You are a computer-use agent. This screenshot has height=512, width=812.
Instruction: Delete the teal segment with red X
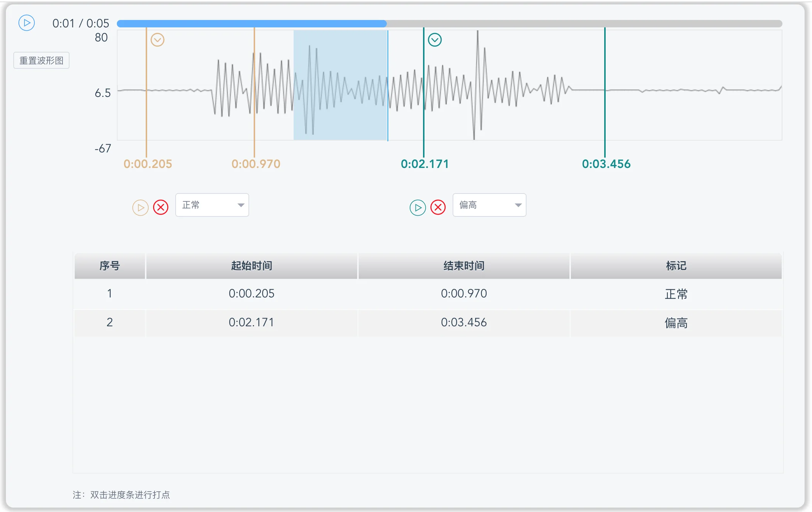(x=438, y=208)
